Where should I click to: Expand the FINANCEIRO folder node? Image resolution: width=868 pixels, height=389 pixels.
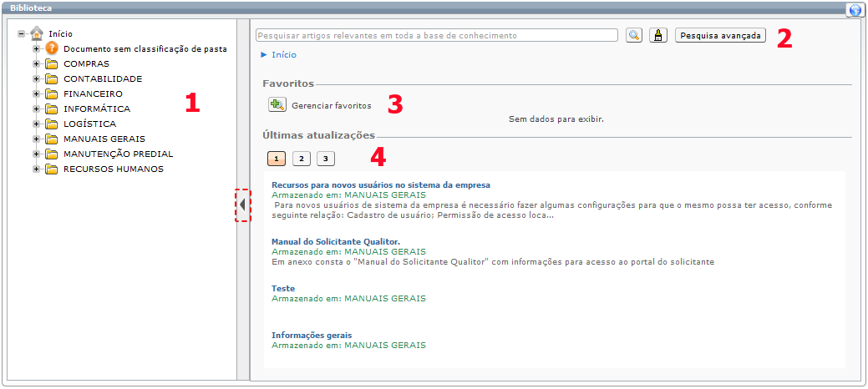[x=37, y=93]
